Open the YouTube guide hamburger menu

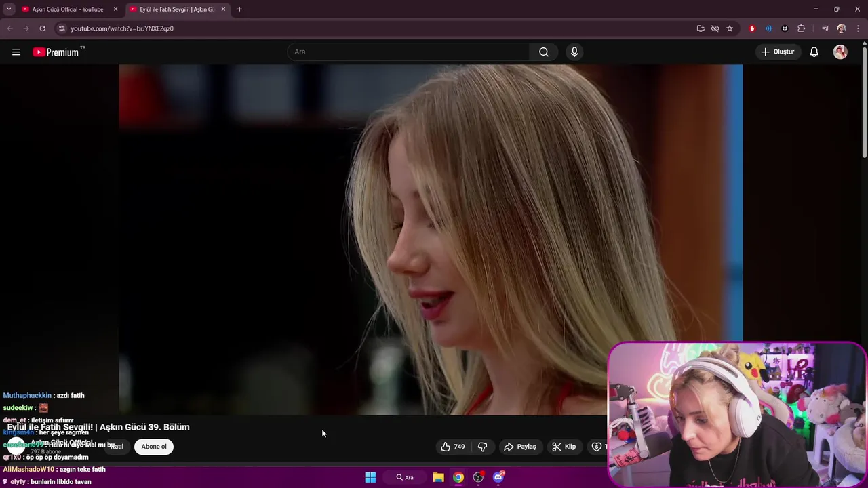pyautogui.click(x=16, y=52)
